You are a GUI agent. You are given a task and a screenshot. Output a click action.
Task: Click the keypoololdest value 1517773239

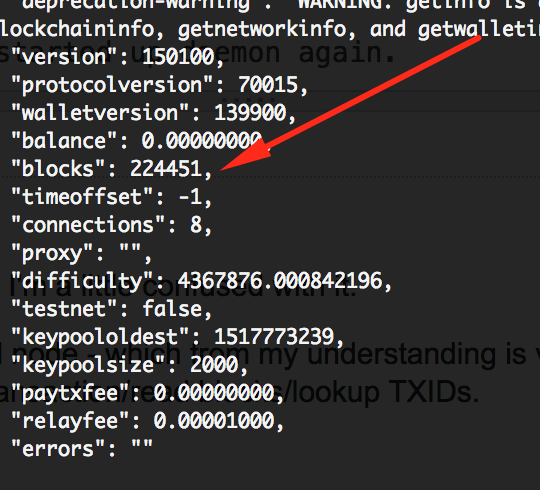(x=274, y=337)
